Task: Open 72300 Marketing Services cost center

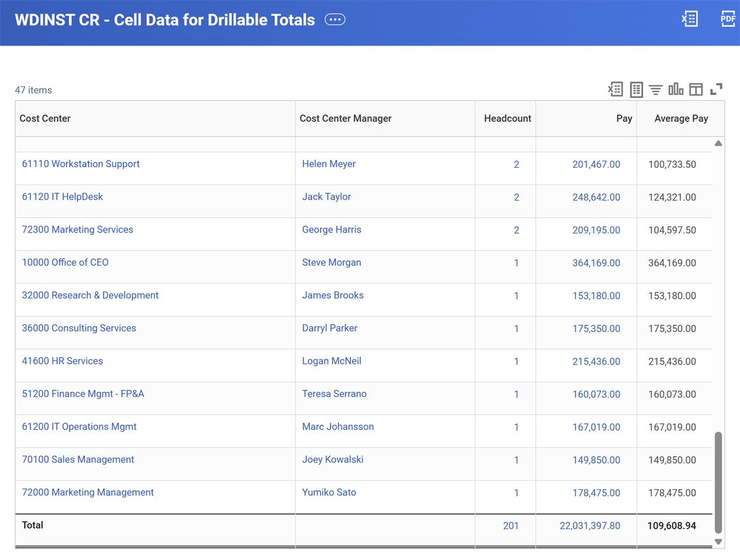Action: 78,229
